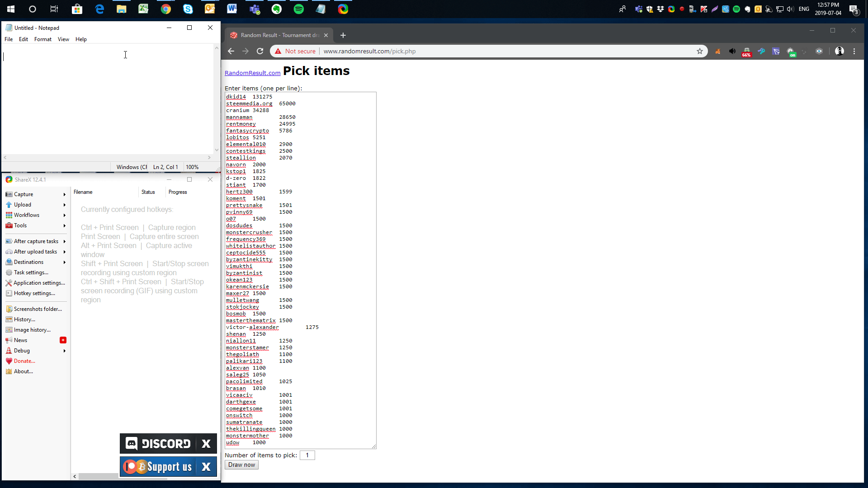Viewport: 868px width, 488px height.
Task: Expand the After capture tasks submenu
Action: 65,241
